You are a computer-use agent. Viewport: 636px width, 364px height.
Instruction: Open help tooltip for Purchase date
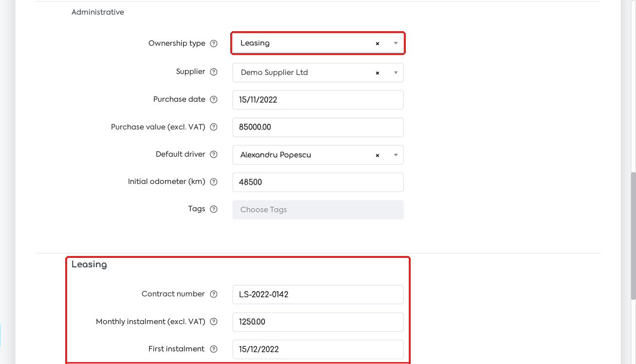pyautogui.click(x=214, y=99)
